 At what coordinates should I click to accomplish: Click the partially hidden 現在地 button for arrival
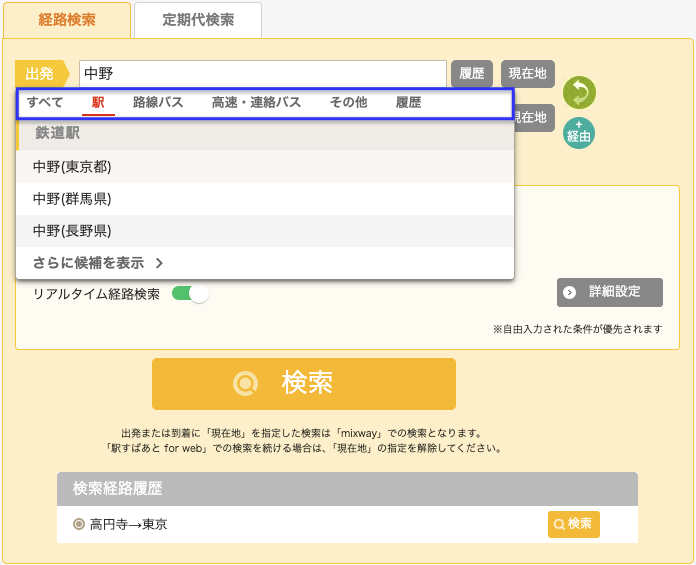click(534, 118)
